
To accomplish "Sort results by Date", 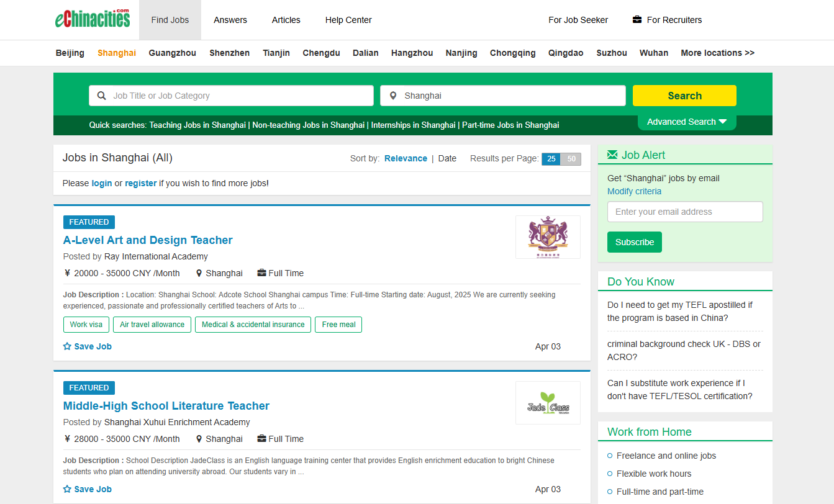I will (447, 158).
